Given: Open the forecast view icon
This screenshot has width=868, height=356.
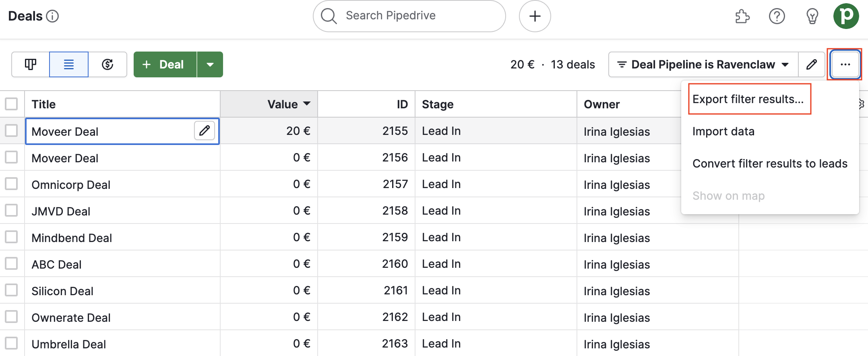Looking at the screenshot, I should pyautogui.click(x=107, y=64).
